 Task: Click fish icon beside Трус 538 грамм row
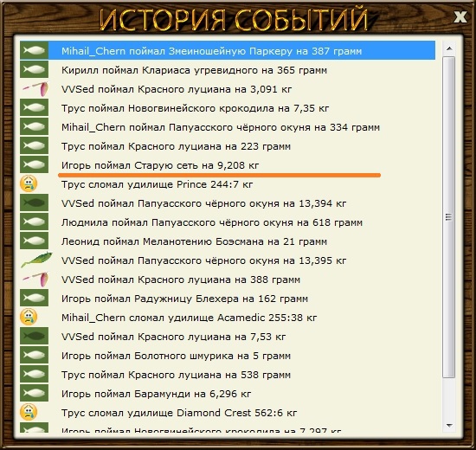(x=34, y=374)
